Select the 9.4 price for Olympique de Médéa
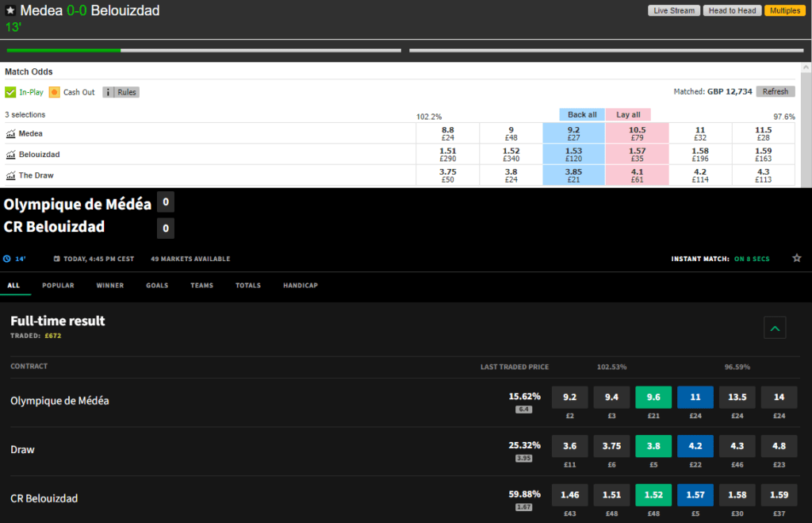The height and width of the screenshot is (523, 812). point(611,397)
